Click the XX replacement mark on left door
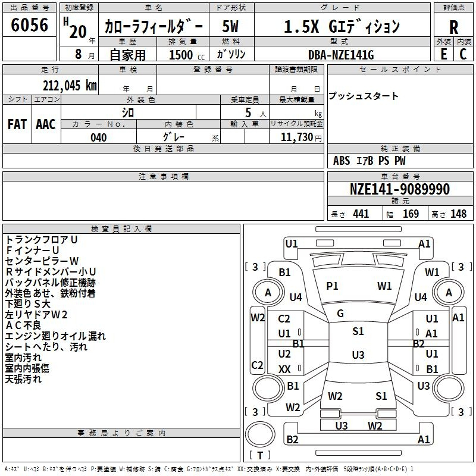This screenshot has height=476, width=476. [284, 369]
